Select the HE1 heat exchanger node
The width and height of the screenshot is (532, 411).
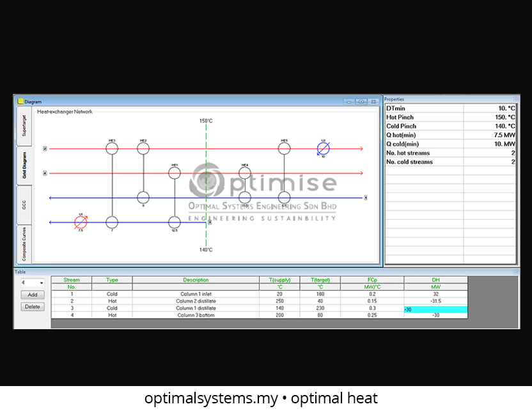tap(175, 173)
